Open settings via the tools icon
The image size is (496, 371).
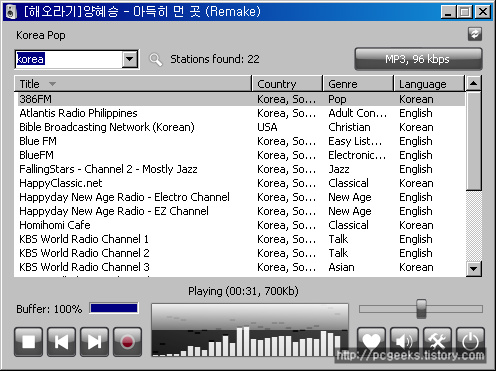click(x=437, y=341)
